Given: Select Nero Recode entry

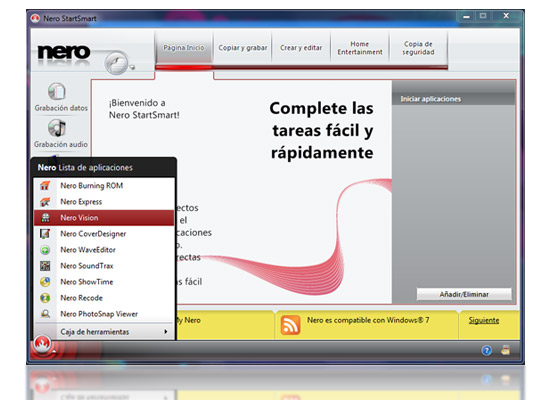Looking at the screenshot, I should click(x=104, y=298).
